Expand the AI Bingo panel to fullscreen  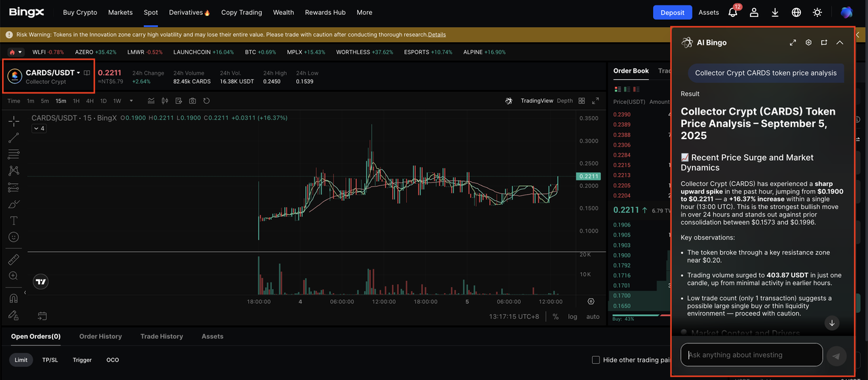(x=793, y=43)
